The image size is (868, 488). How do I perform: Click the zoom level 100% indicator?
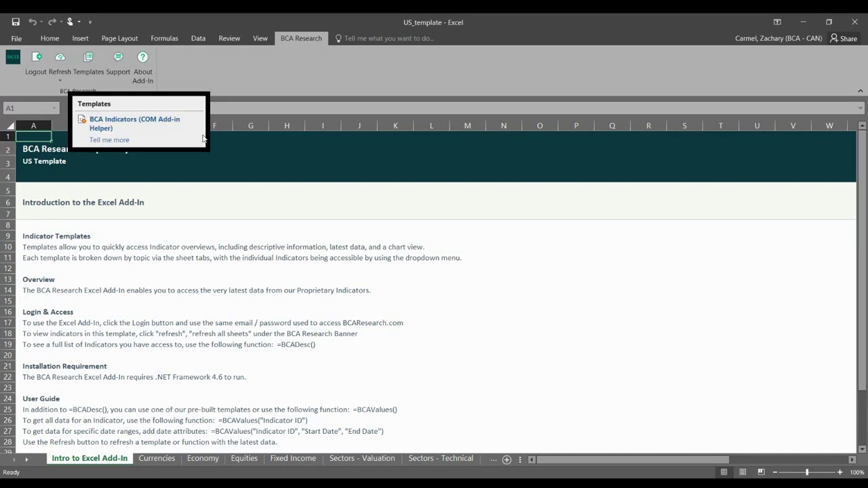(x=857, y=472)
